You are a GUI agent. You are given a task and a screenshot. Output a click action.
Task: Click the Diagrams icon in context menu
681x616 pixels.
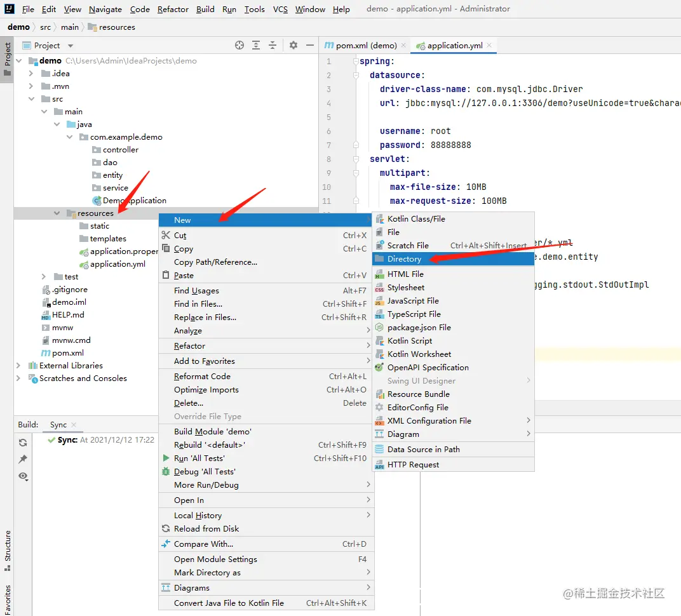(166, 587)
